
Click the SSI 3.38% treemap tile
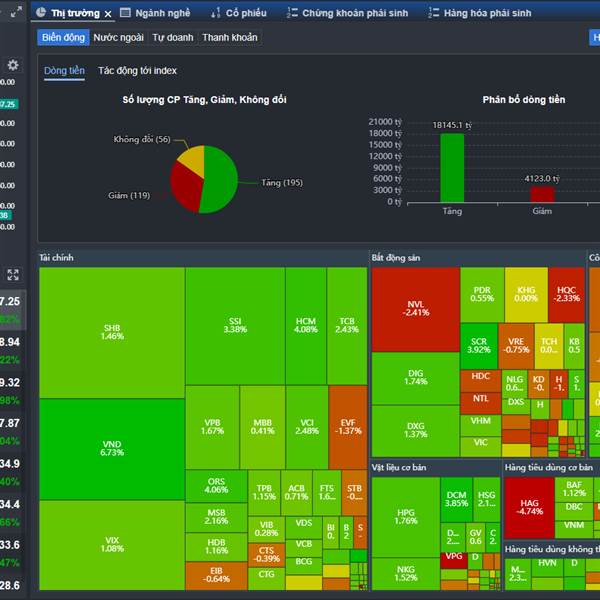(235, 326)
